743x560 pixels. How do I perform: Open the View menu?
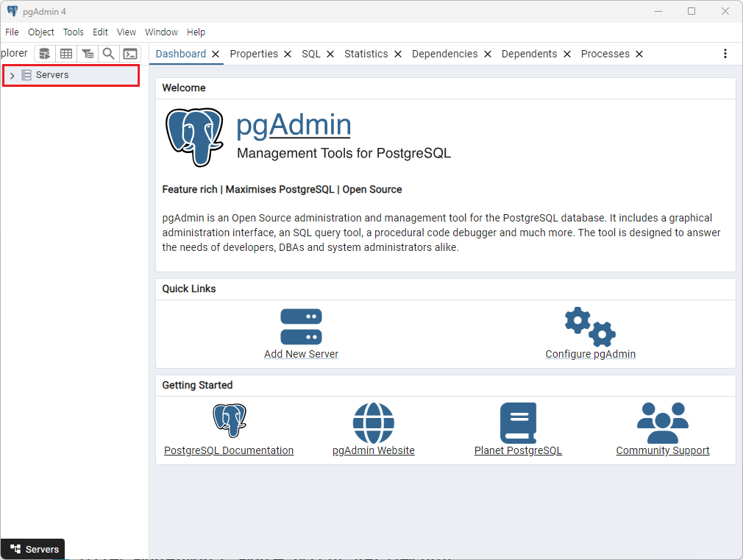coord(126,32)
